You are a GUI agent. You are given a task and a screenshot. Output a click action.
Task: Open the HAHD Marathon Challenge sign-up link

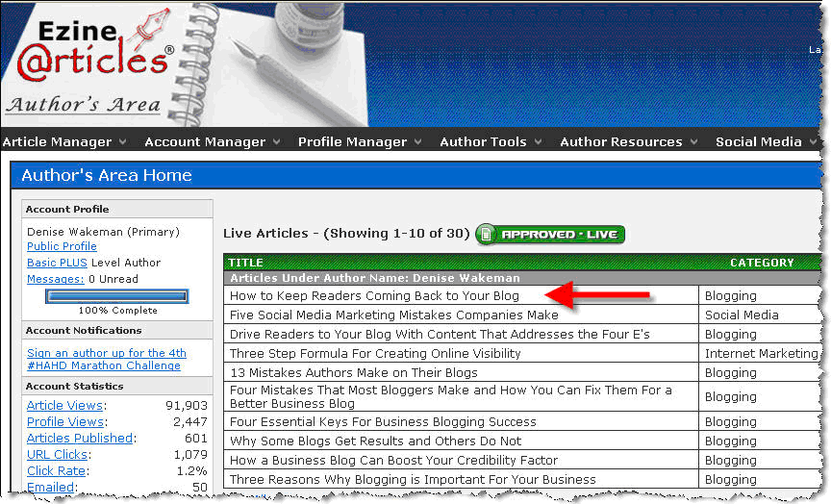(x=107, y=360)
